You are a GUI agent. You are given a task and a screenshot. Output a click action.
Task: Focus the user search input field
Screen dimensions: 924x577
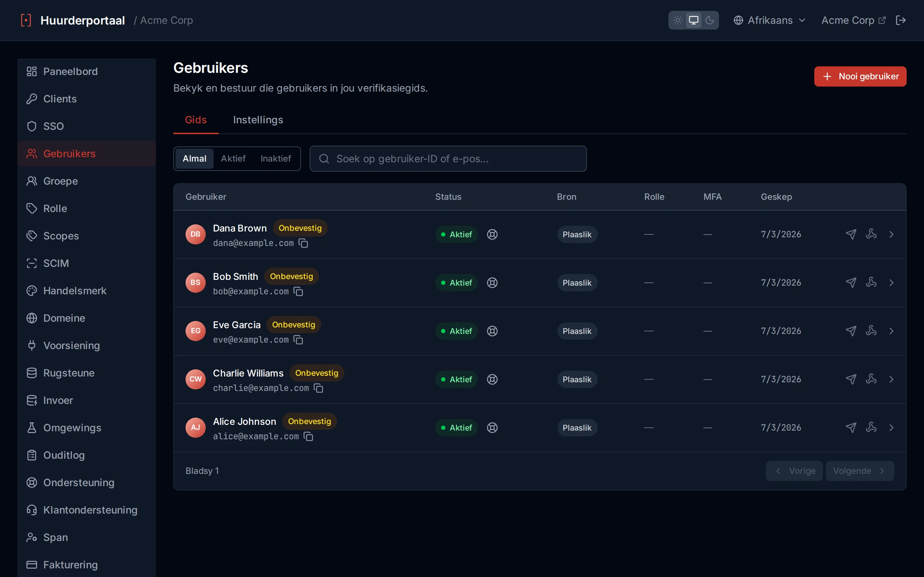click(448, 159)
